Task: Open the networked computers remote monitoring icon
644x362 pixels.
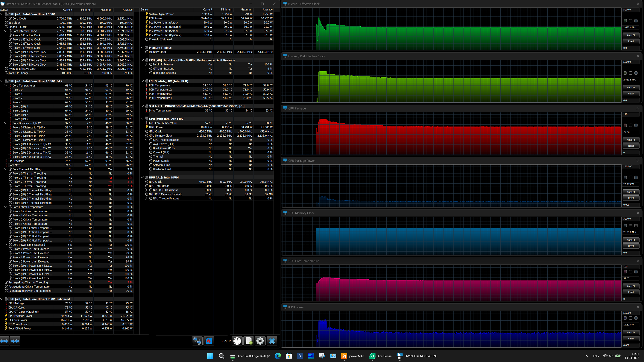Action: pyautogui.click(x=197, y=341)
